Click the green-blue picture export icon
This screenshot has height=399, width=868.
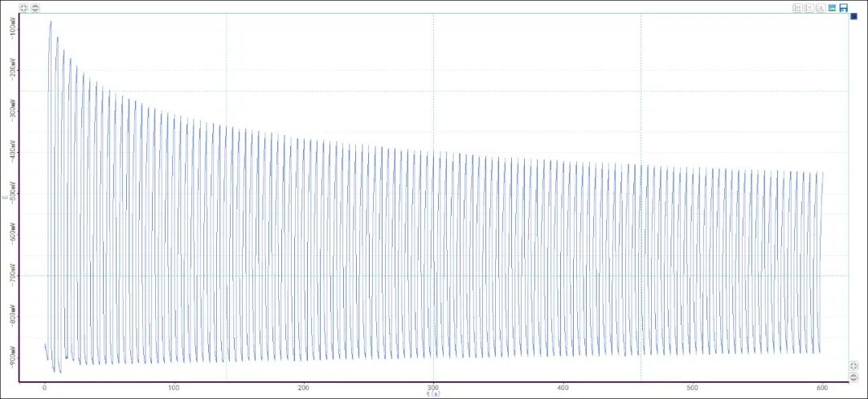point(832,8)
